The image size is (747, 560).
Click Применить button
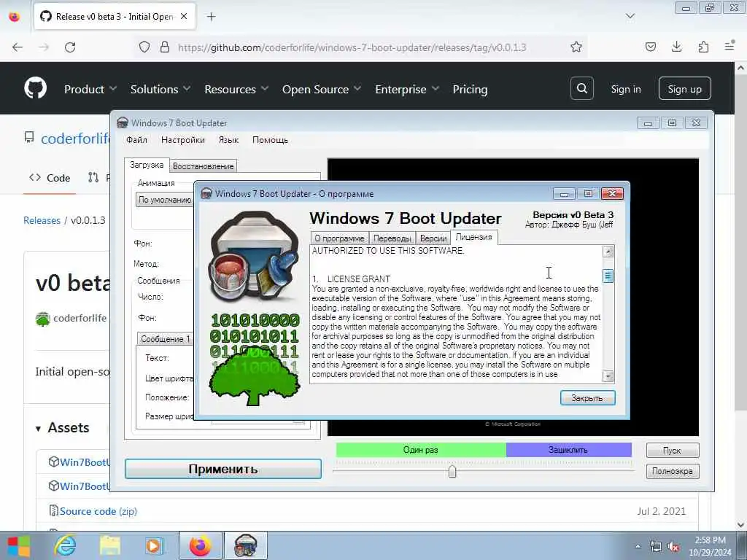(x=223, y=469)
